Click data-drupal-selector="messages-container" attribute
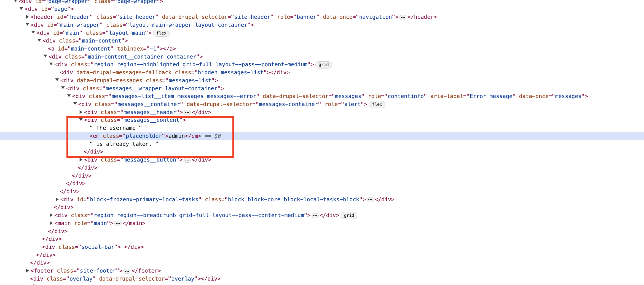This screenshot has height=285, width=644. 254,104
